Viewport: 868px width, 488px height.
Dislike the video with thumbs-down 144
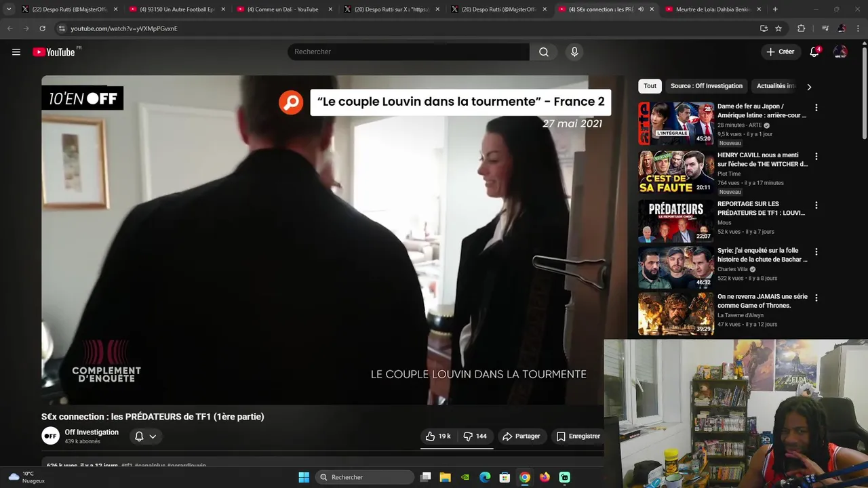tap(475, 436)
